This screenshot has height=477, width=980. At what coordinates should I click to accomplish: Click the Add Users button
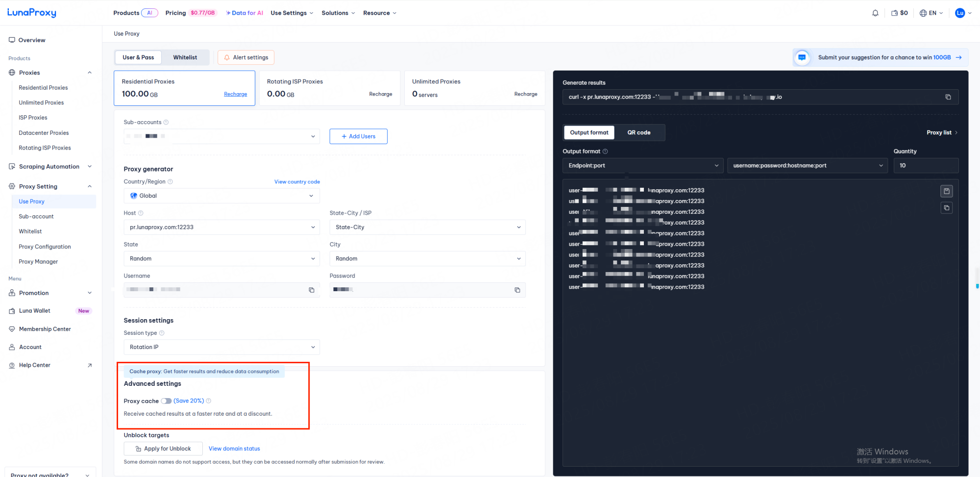(x=358, y=136)
